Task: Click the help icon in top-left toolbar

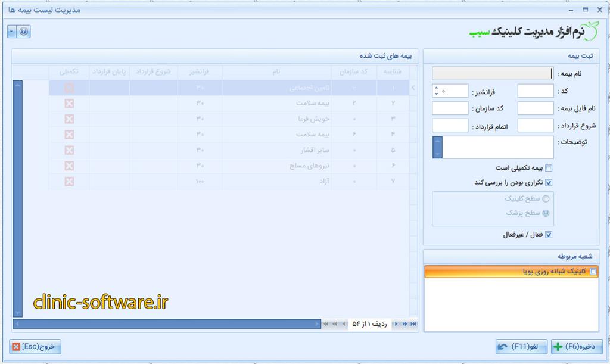Action: click(x=24, y=32)
